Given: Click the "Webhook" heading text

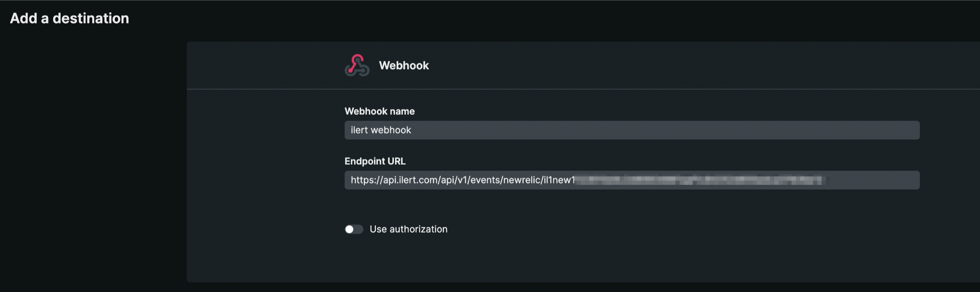Looking at the screenshot, I should [404, 65].
